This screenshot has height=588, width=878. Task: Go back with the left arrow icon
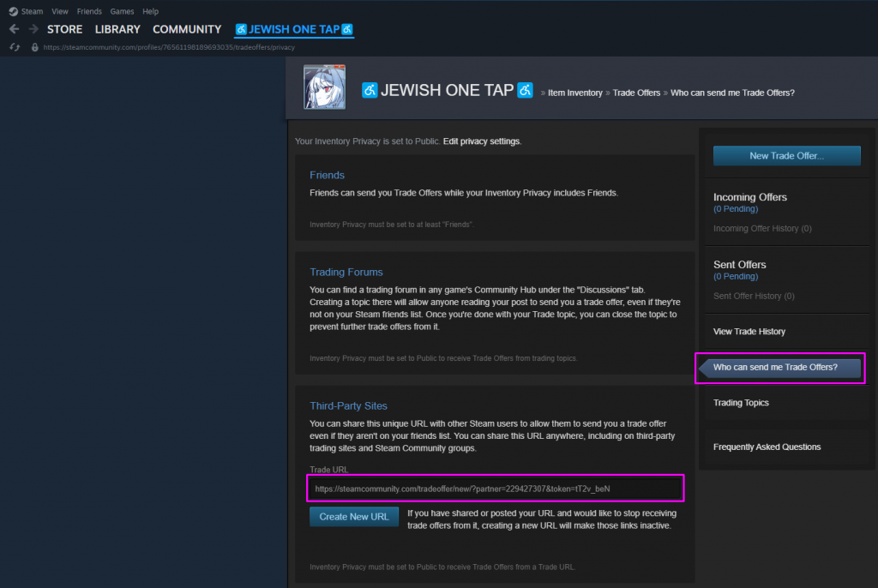pos(14,29)
